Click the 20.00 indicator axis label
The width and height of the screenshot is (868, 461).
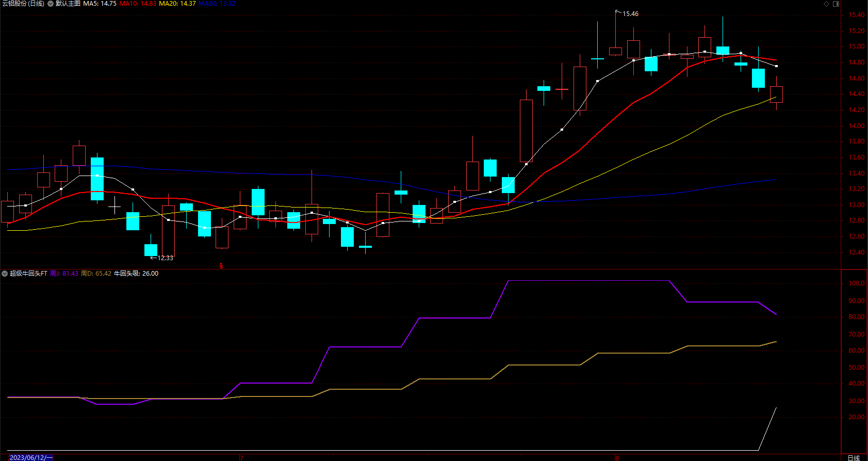click(856, 417)
